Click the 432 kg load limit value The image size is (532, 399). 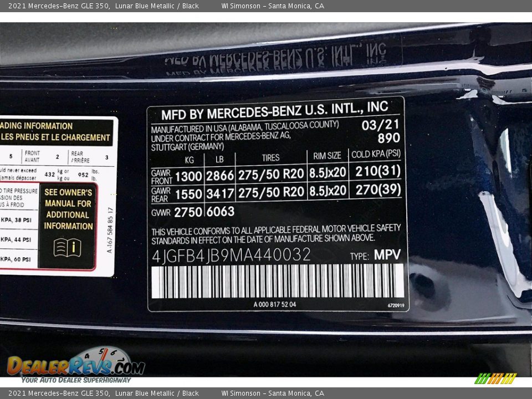click(49, 175)
